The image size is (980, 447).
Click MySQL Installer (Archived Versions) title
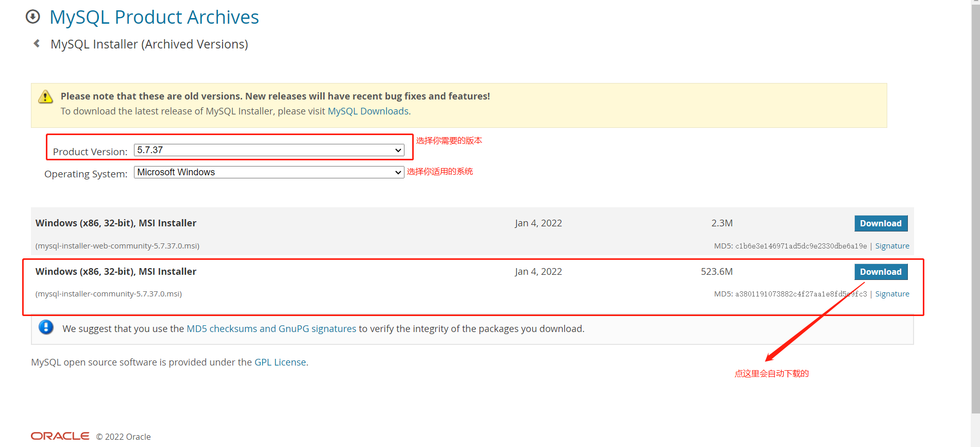[149, 44]
